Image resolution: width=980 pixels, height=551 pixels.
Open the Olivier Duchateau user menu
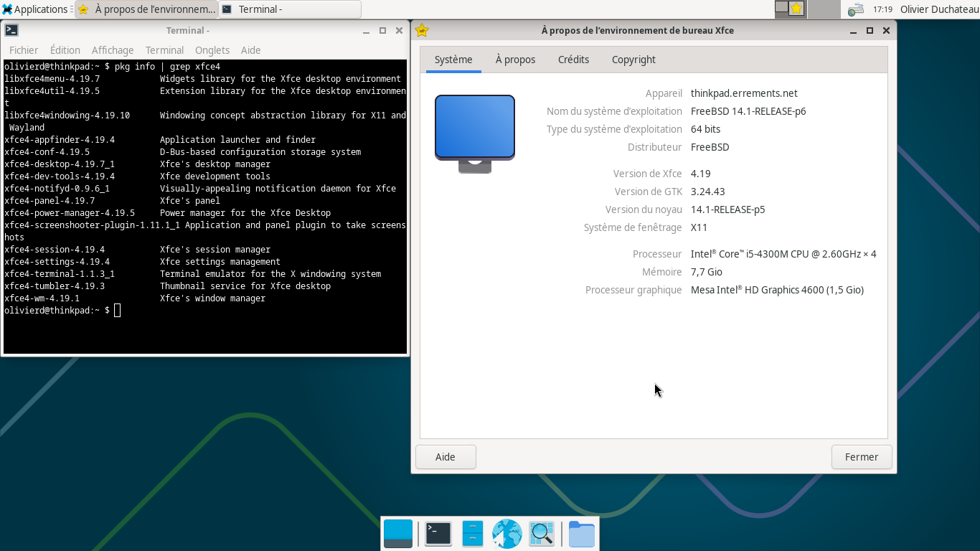click(x=939, y=9)
